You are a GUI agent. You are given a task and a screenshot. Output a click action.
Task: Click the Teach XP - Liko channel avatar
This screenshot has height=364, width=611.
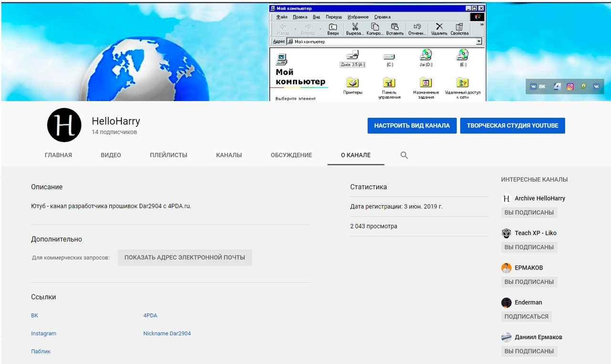[x=506, y=233]
